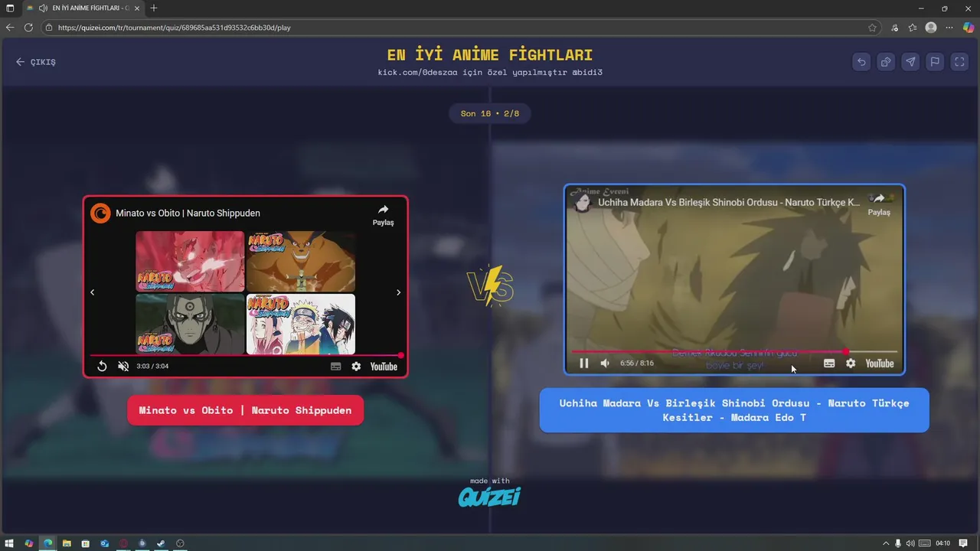The image size is (980, 551).
Task: Mute tab via speaker icon
Action: pos(43,8)
